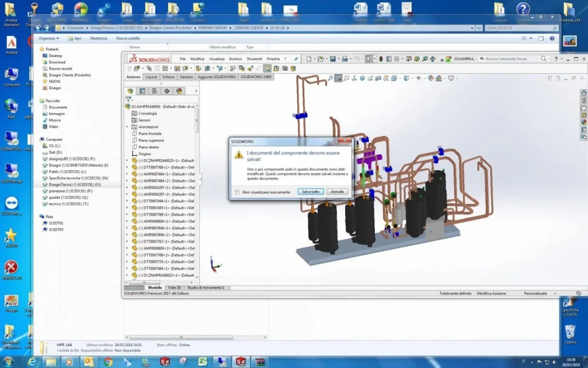Expand the DCZNHPR1440025<1> component node

127,161
